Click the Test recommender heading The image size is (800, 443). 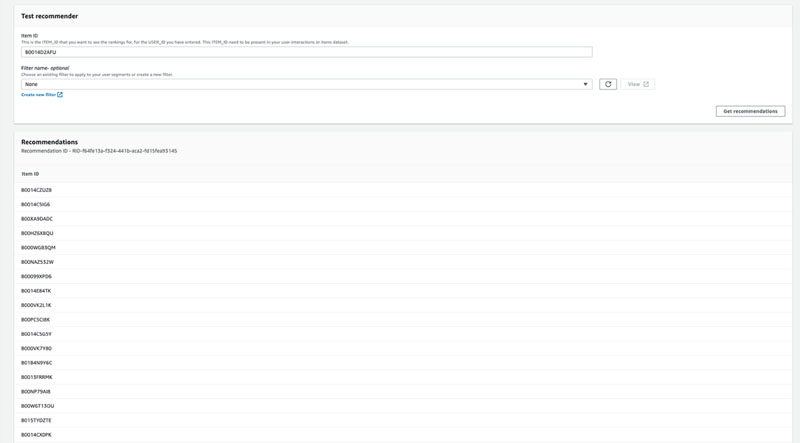(49, 16)
